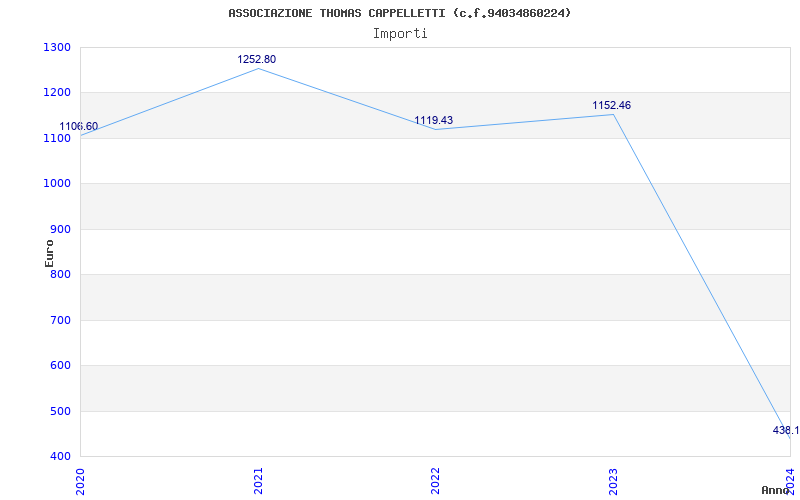
Task: Click the 2024 x-axis year
Action: click(x=790, y=481)
